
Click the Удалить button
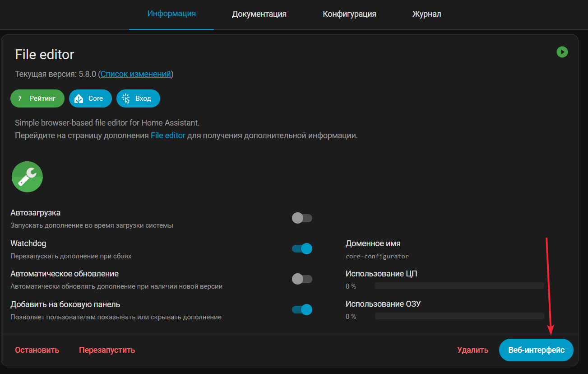coord(472,350)
